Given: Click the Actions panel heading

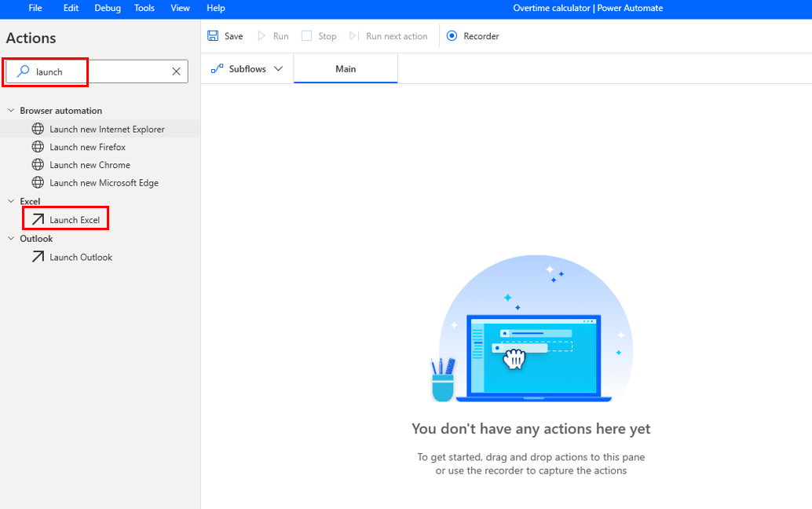Looking at the screenshot, I should (x=31, y=38).
